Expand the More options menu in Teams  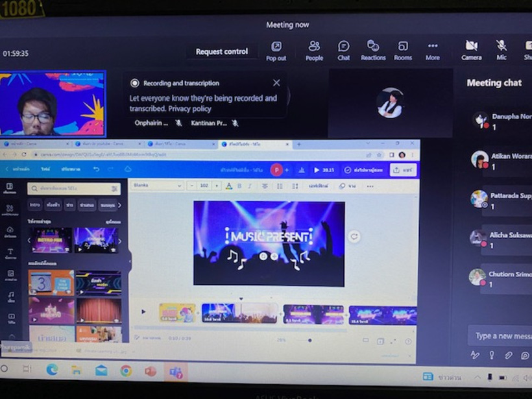(433, 49)
